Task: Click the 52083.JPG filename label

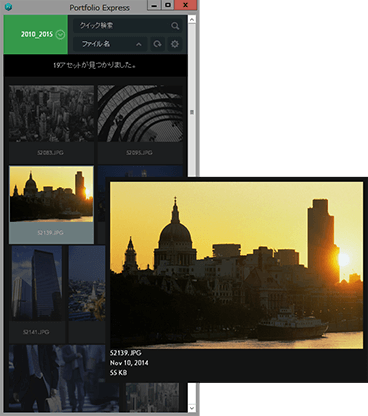Action: click(50, 153)
